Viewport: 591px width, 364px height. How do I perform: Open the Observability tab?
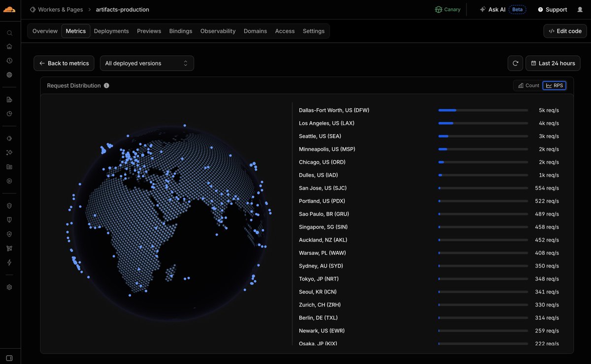(x=218, y=31)
